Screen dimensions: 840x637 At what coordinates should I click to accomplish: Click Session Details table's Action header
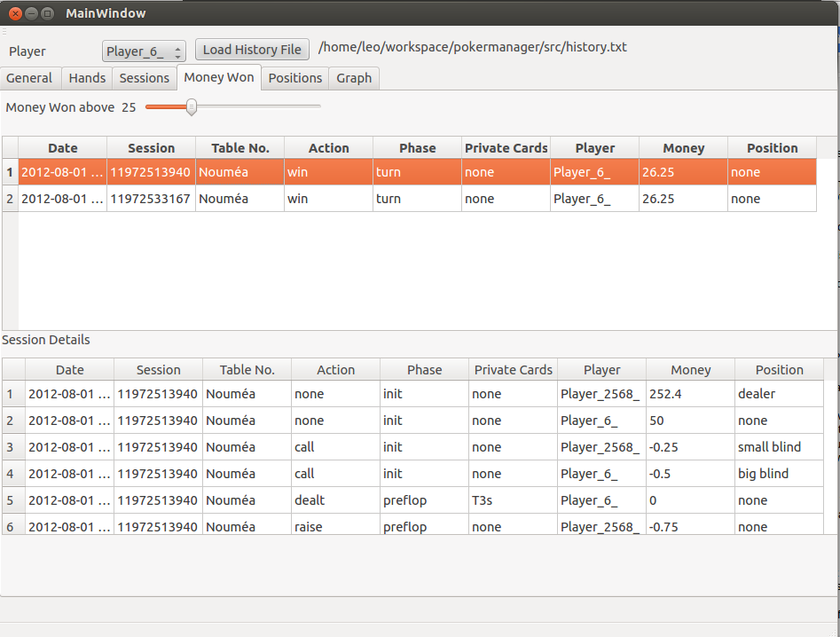[x=335, y=370]
